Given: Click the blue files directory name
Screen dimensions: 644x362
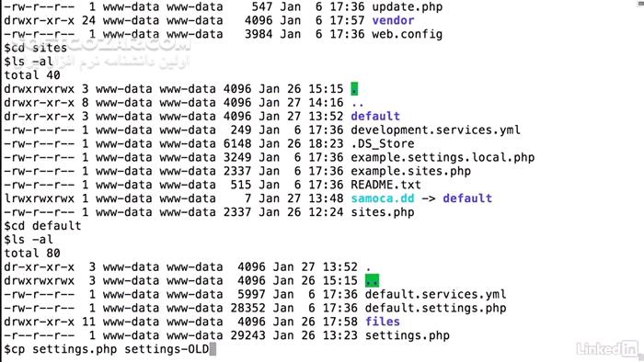Looking at the screenshot, I should coord(383,322).
